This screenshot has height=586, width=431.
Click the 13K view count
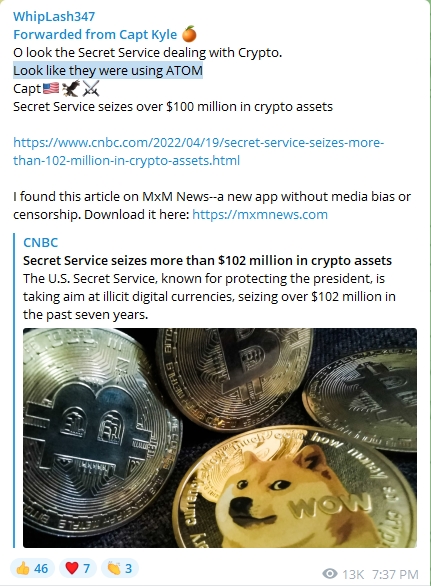click(353, 574)
